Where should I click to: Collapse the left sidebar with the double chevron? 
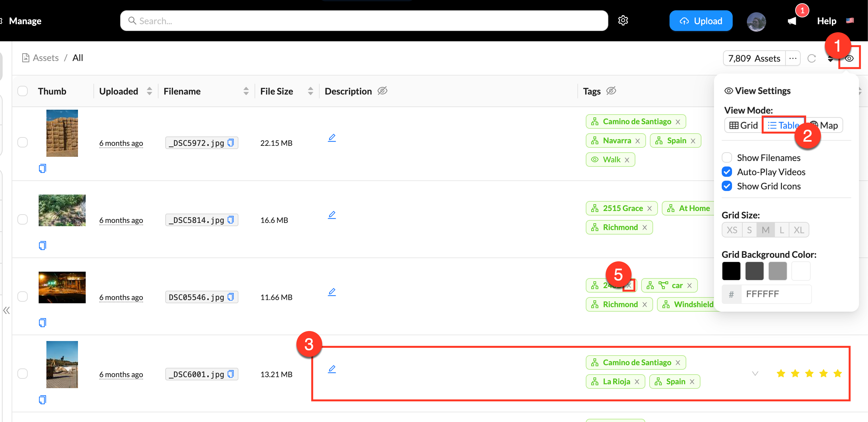[x=6, y=310]
